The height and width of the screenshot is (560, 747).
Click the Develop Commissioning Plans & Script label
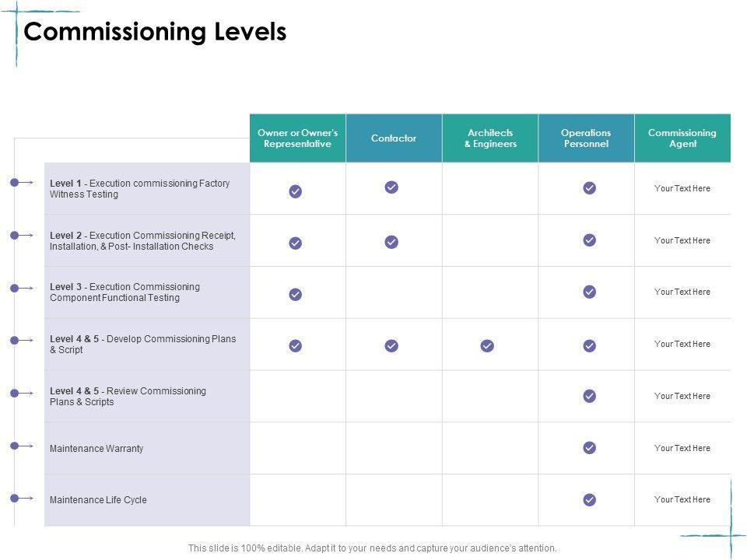(142, 345)
